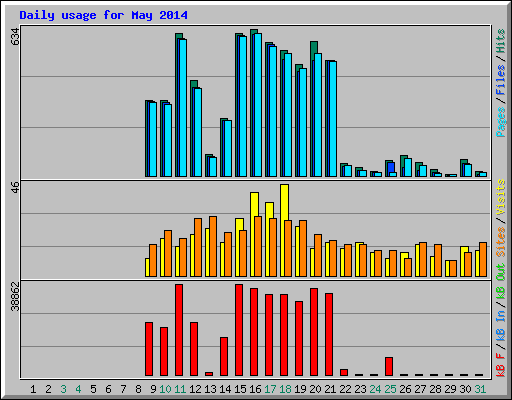512x400 pixels.
Task: Click the cyan pages bar for day 26
Action: [408, 168]
